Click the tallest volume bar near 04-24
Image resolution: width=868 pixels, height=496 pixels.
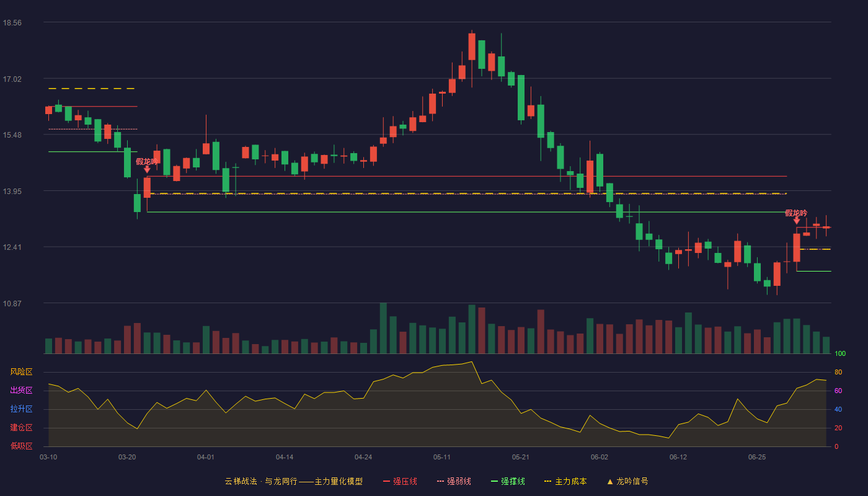click(383, 328)
